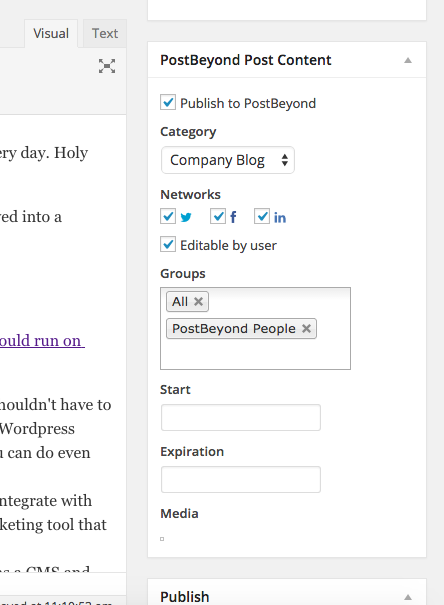
Task: Click the Twitter bird icon
Action: pos(186,217)
